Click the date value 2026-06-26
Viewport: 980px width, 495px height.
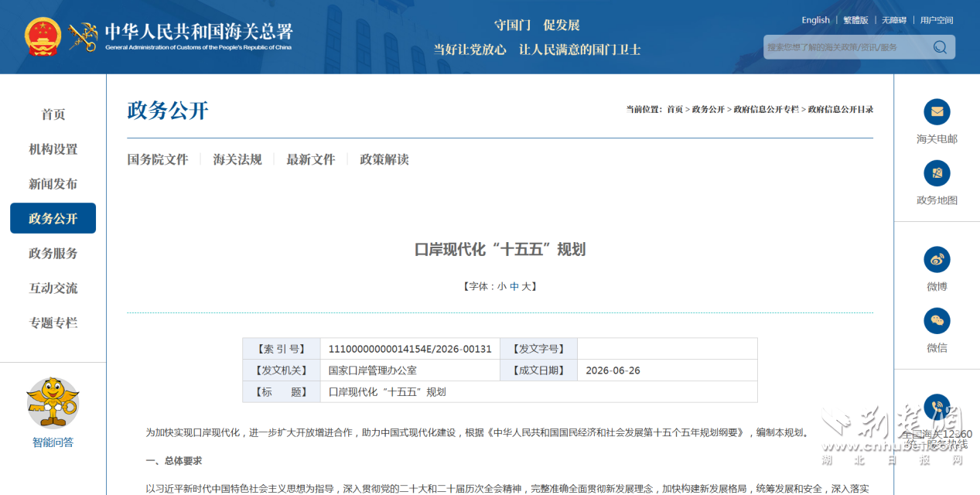[x=613, y=370]
